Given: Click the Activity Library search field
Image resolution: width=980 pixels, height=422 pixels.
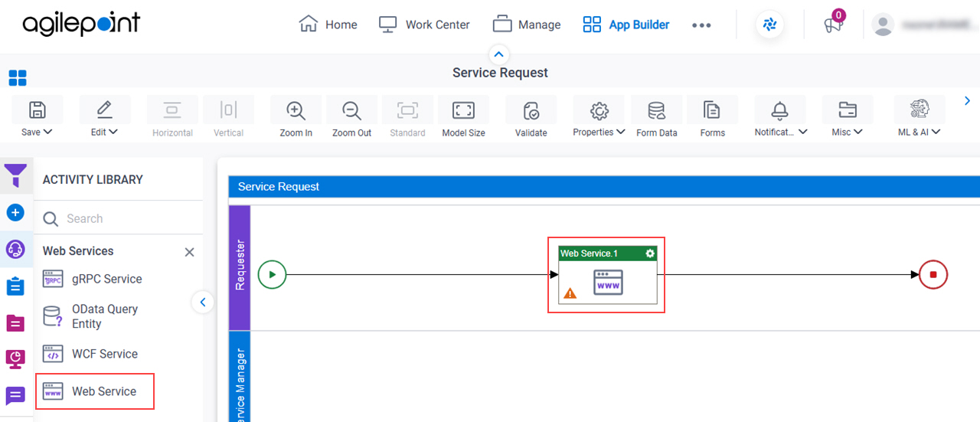Looking at the screenshot, I should click(x=119, y=218).
